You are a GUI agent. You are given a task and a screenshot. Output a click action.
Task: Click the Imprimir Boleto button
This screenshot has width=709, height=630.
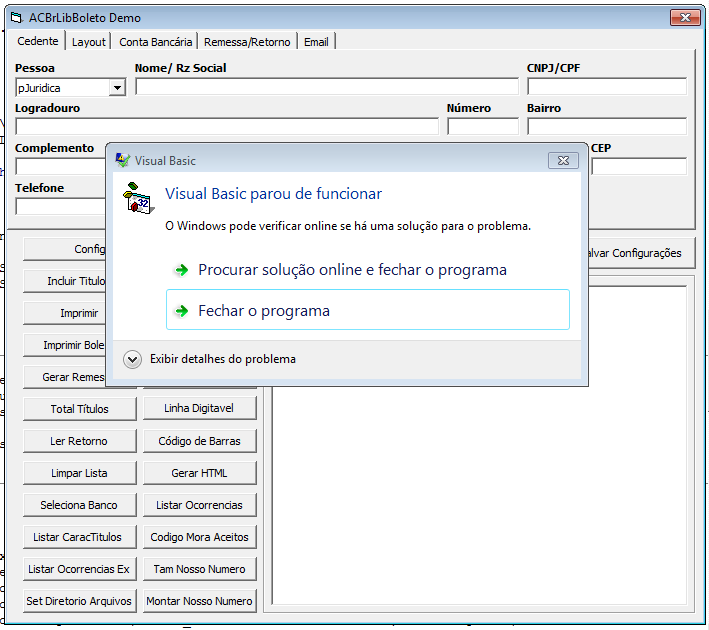(x=64, y=345)
